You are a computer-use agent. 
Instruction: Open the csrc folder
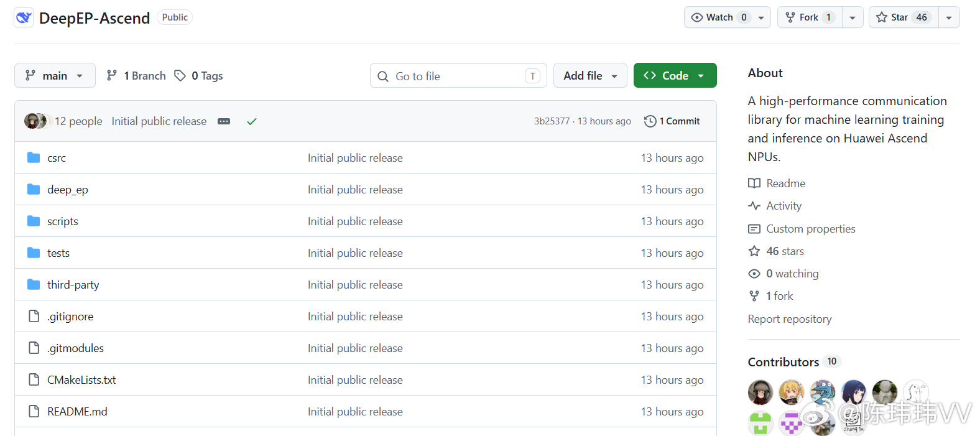click(57, 158)
